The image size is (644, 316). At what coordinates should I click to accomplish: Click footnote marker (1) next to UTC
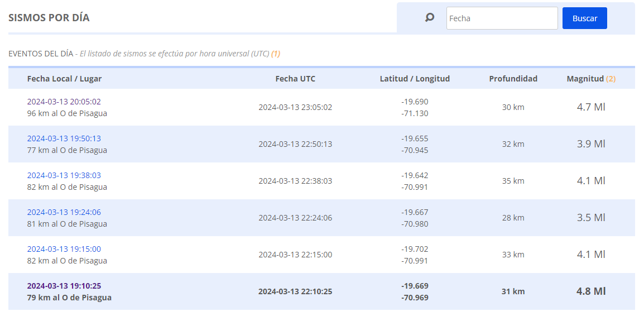(276, 54)
